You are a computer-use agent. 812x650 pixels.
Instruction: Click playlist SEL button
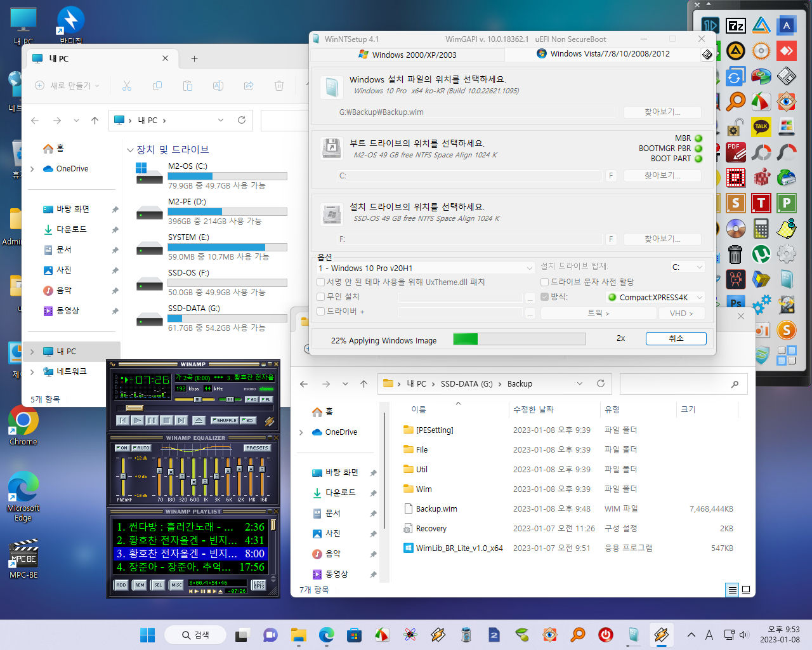pyautogui.click(x=158, y=585)
